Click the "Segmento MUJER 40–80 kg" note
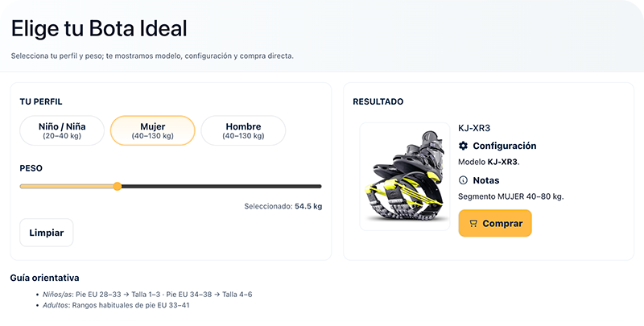The width and height of the screenshot is (644, 326). coord(510,196)
